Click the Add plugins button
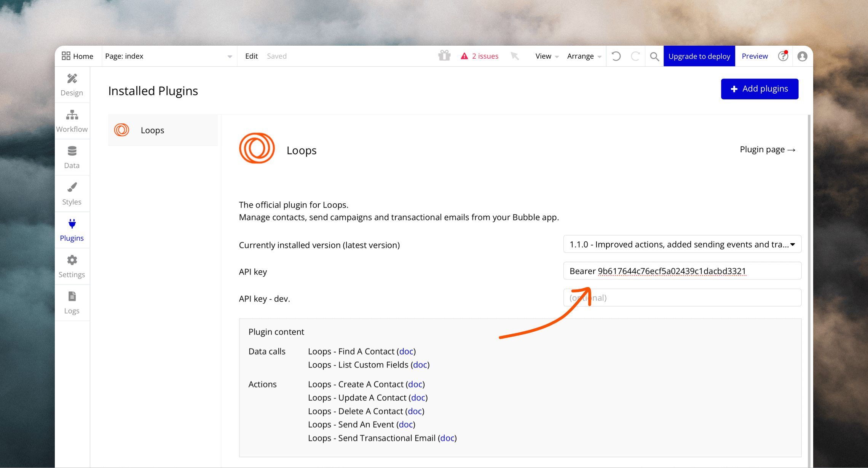Image resolution: width=868 pixels, height=468 pixels. [759, 89]
